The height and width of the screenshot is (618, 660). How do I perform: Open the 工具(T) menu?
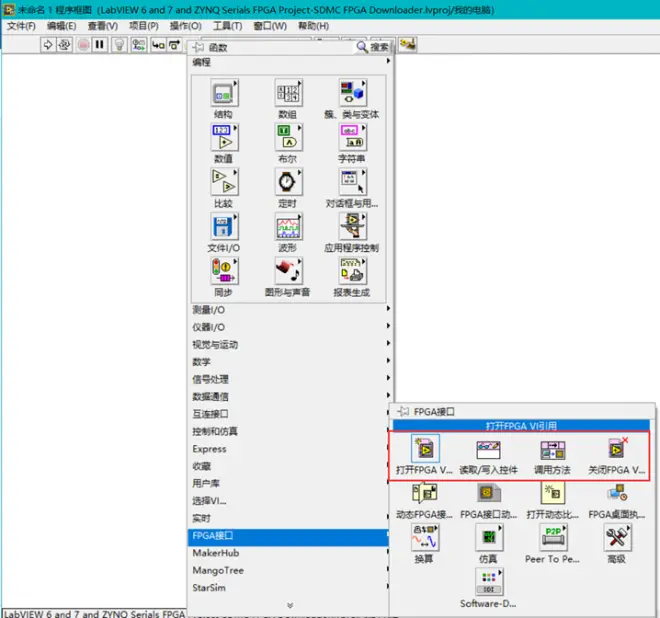(227, 26)
